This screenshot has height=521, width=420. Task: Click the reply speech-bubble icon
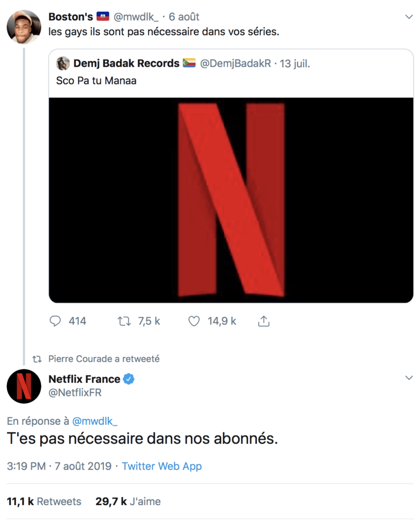(x=55, y=321)
